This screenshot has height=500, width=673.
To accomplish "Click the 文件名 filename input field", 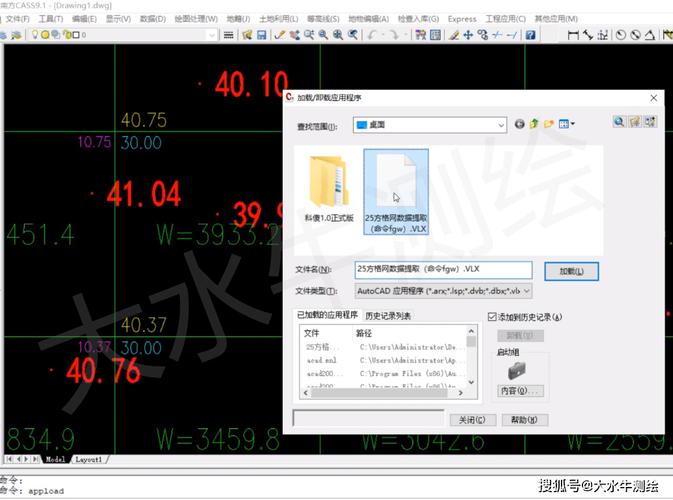I will (x=444, y=270).
